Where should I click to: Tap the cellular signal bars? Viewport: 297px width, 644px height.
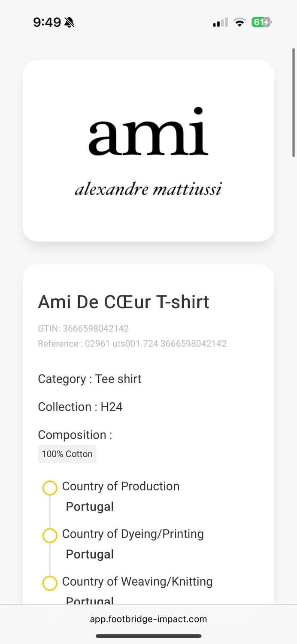coord(220,22)
